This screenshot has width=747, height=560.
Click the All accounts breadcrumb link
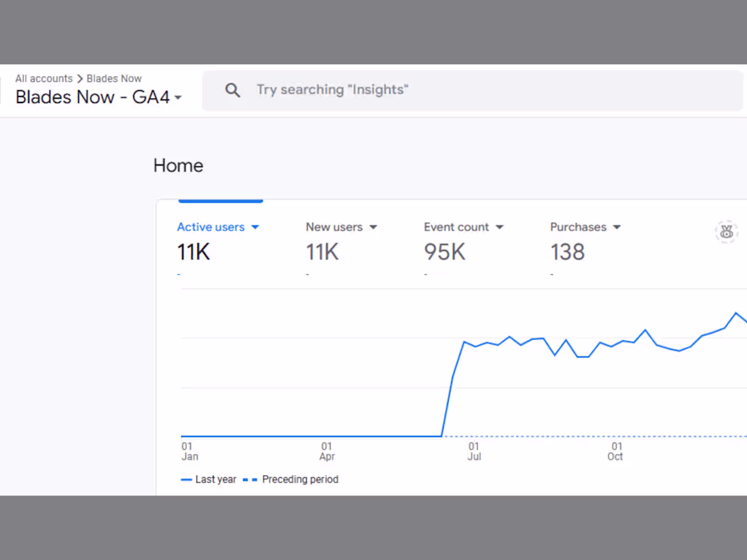click(43, 78)
